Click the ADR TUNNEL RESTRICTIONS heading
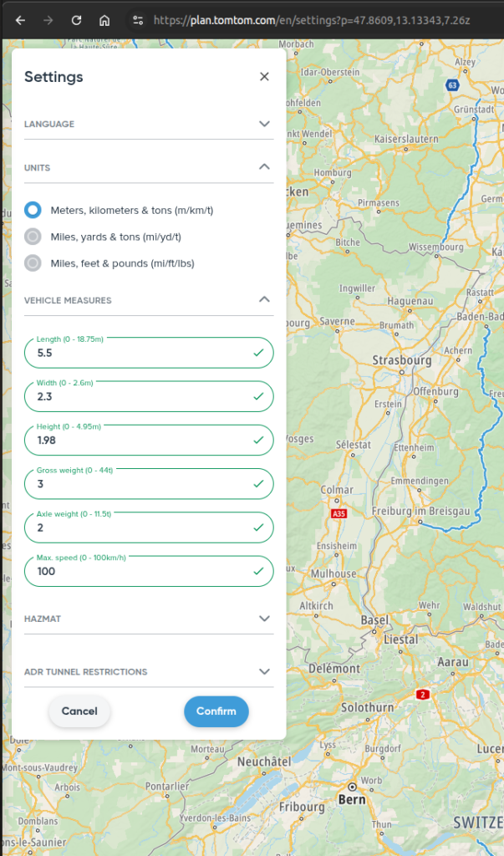This screenshot has height=856, width=504. tap(86, 671)
